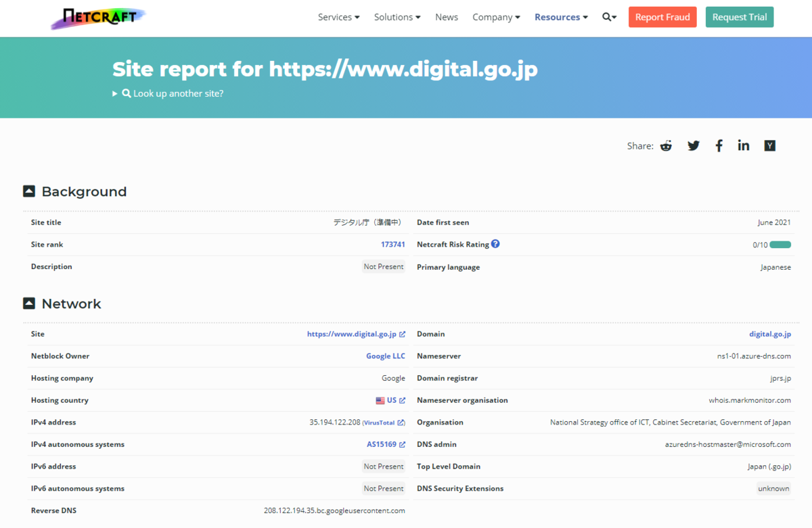Select the IPv4 address 35.194.122.208
This screenshot has width=812, height=528.
click(335, 423)
